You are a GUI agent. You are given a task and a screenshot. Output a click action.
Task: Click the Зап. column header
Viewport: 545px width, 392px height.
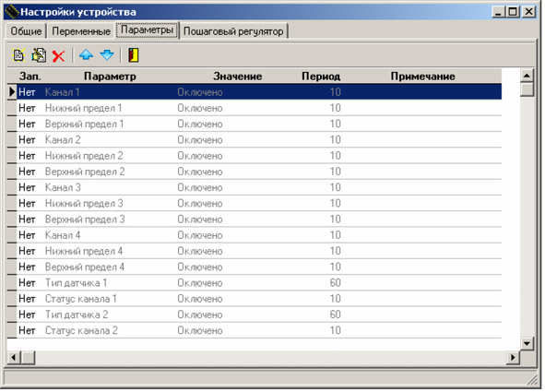(x=30, y=77)
